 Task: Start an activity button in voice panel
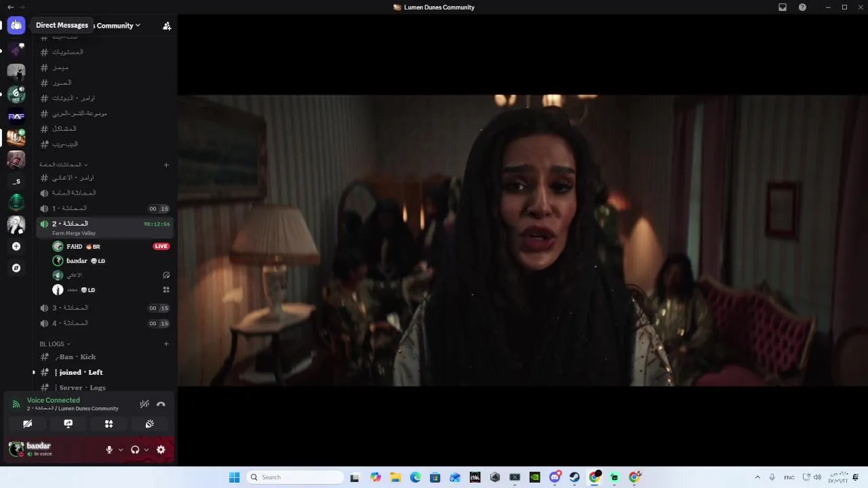108,424
